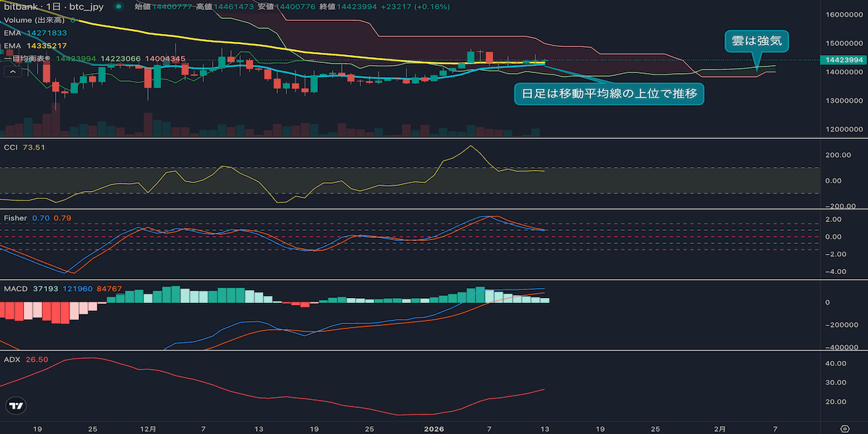Click the 12月 label on time axis
The width and height of the screenshot is (868, 434).
click(148, 428)
